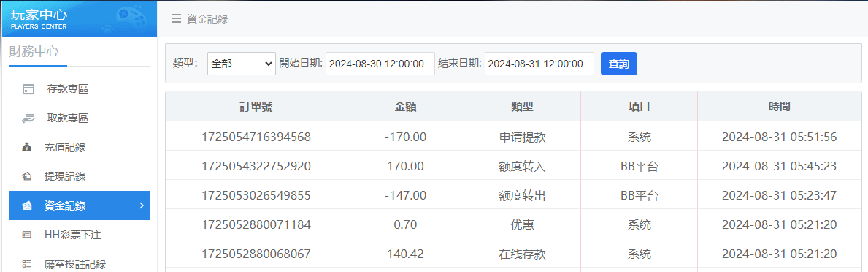
Task: Click the amount -170.00
Action: point(405,137)
